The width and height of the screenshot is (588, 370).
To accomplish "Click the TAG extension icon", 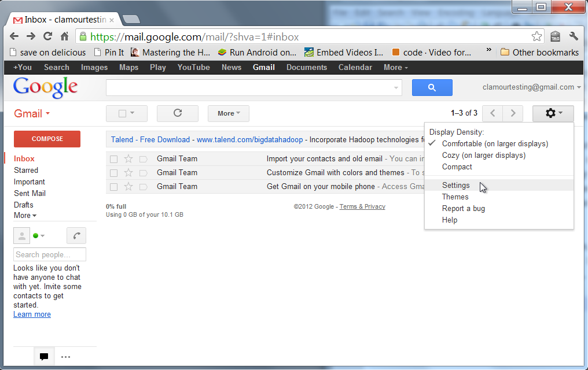I will pyautogui.click(x=556, y=36).
